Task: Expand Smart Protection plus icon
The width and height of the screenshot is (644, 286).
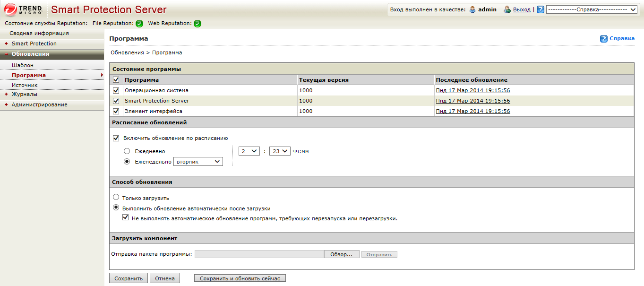Action: coord(6,43)
